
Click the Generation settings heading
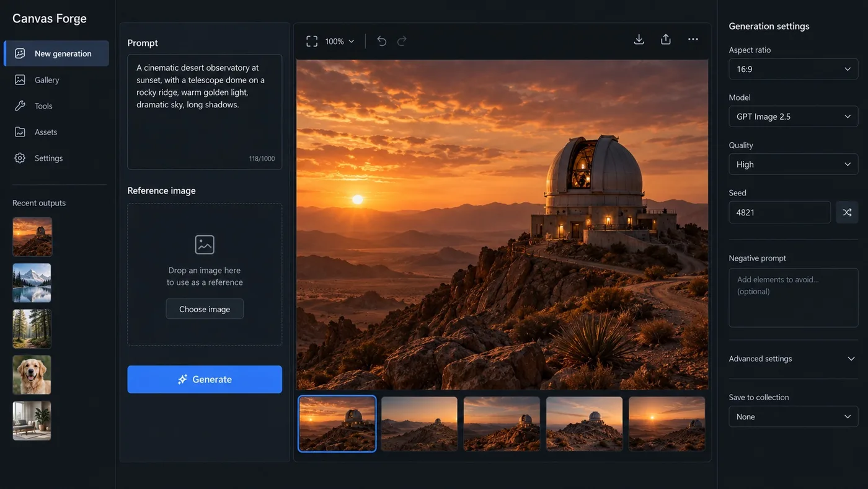769,26
